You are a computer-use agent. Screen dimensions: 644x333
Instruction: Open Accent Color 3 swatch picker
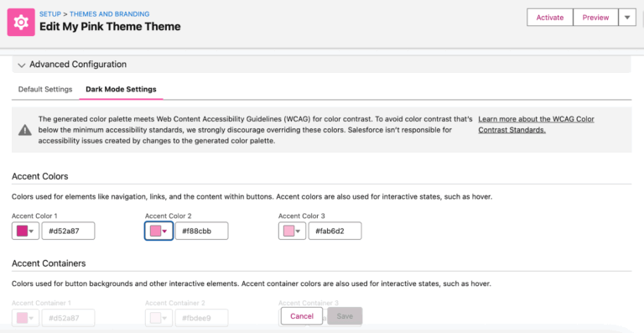click(x=292, y=231)
